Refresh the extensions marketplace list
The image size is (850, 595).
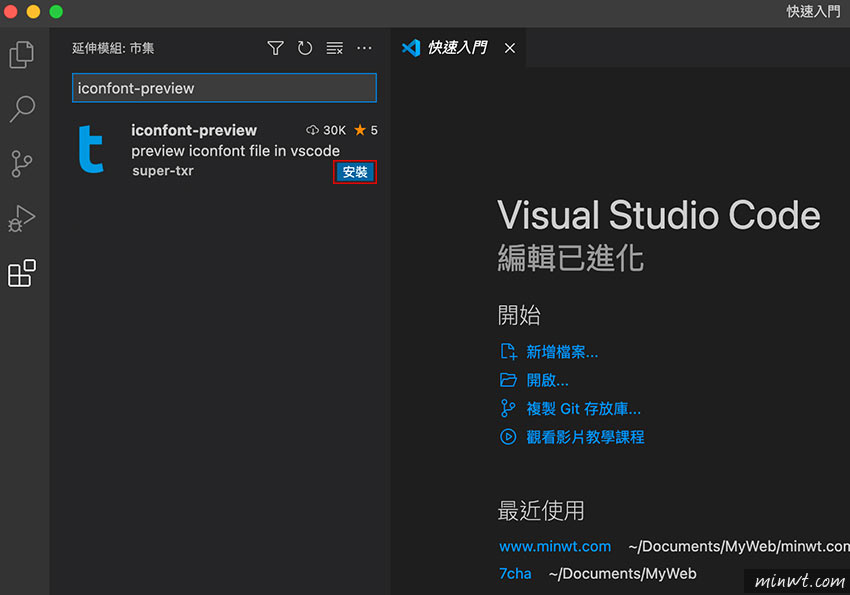pyautogui.click(x=305, y=48)
